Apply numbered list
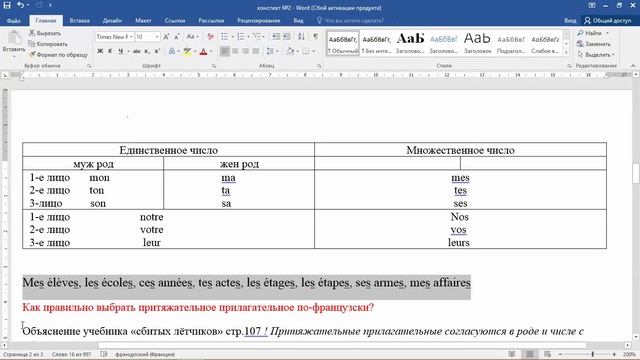Image resolution: width=640 pixels, height=360 pixels. coord(241,37)
